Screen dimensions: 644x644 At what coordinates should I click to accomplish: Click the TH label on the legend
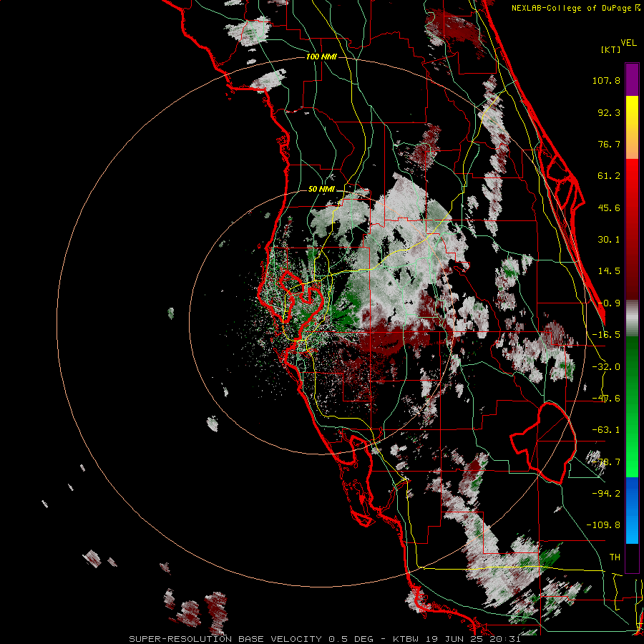point(615,557)
